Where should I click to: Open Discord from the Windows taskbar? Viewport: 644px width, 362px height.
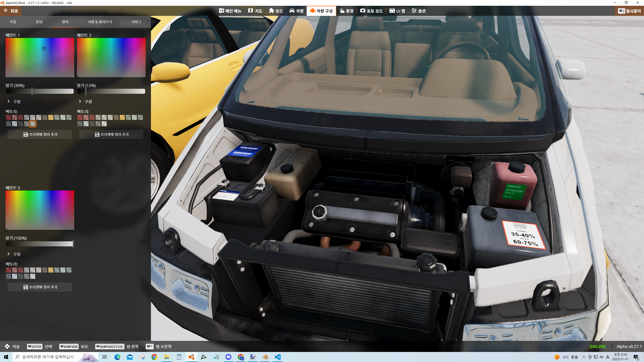228,357
